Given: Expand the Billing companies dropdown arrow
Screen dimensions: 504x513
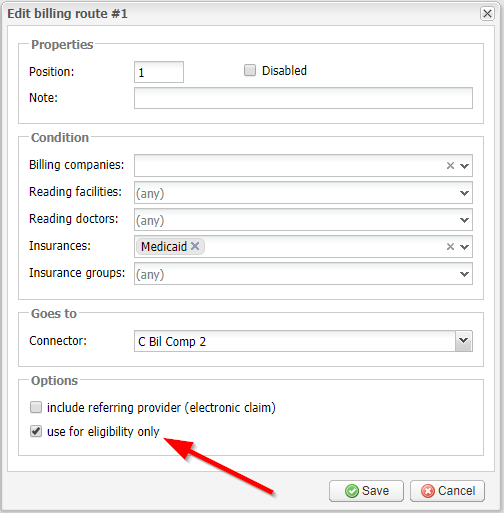Looking at the screenshot, I should tap(464, 166).
